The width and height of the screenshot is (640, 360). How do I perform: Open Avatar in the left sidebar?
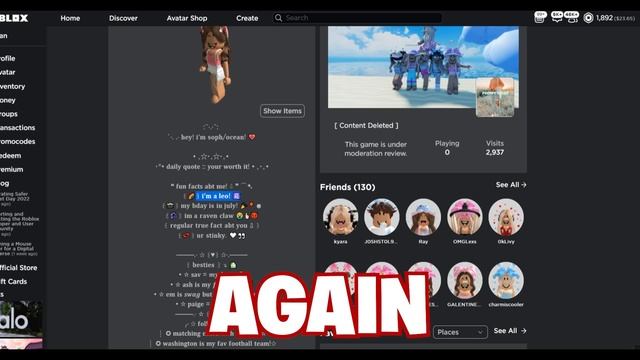8,72
